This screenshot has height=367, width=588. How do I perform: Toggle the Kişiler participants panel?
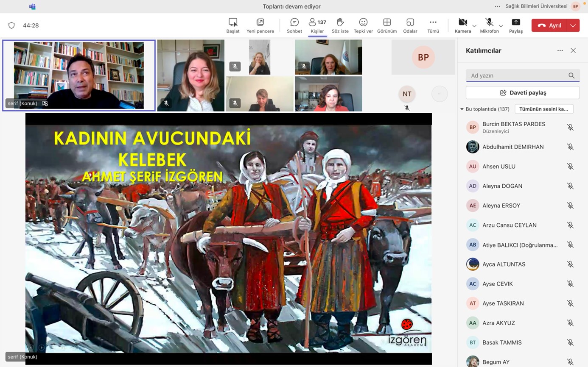pyautogui.click(x=317, y=25)
